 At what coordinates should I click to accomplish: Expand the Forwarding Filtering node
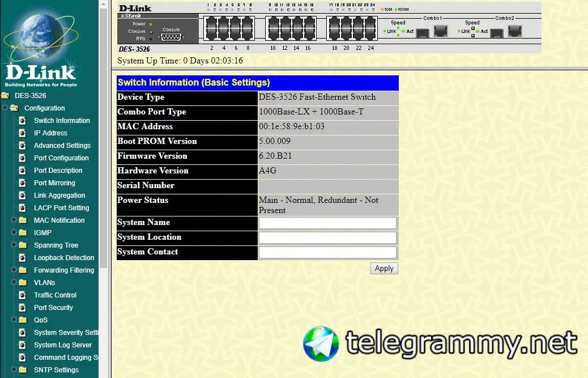[14, 270]
